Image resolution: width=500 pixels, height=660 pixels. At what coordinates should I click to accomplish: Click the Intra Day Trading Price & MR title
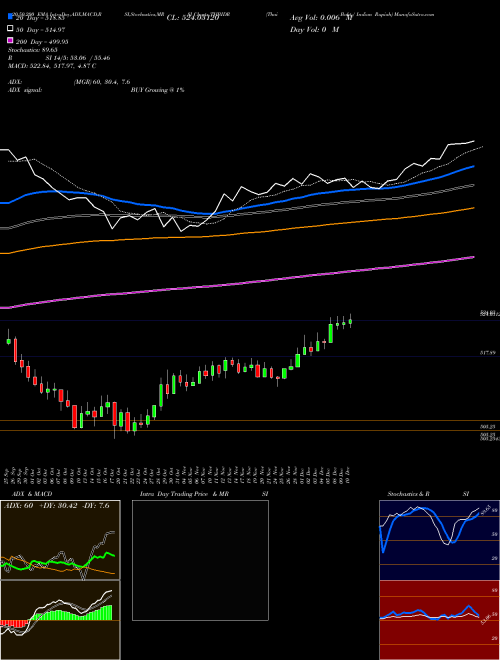(x=184, y=494)
